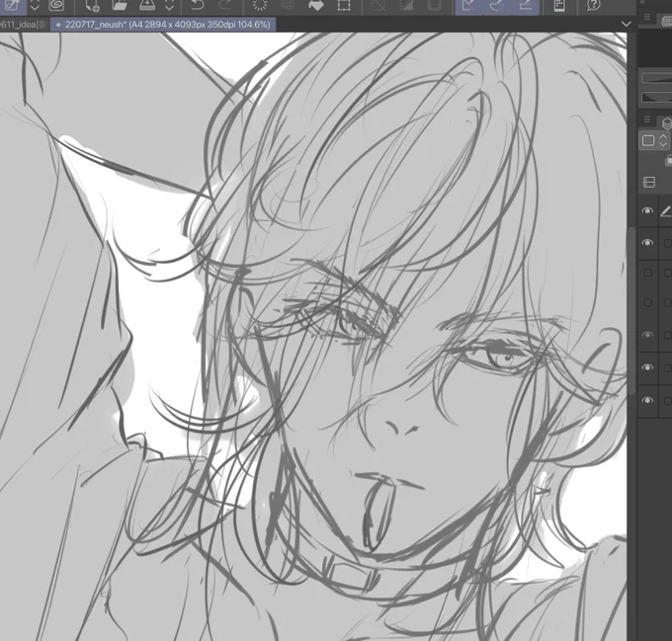This screenshot has height=641, width=672.
Task: Select the 220717_neush canvas tab
Action: [163, 25]
